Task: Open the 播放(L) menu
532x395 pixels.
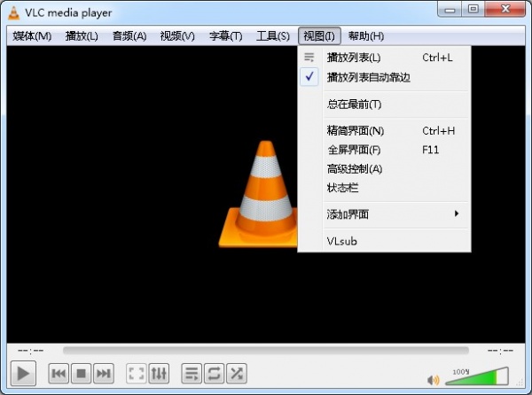Action: tap(82, 36)
